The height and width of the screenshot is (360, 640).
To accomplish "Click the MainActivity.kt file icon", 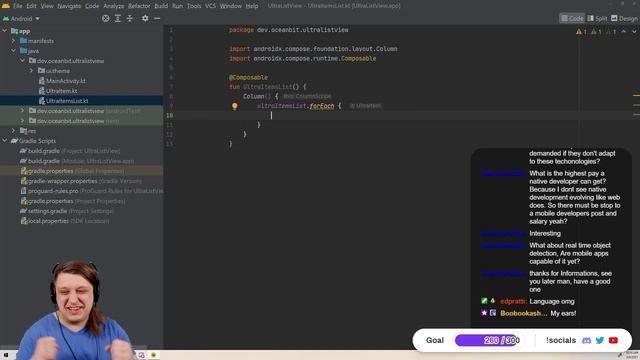I will pos(42,81).
